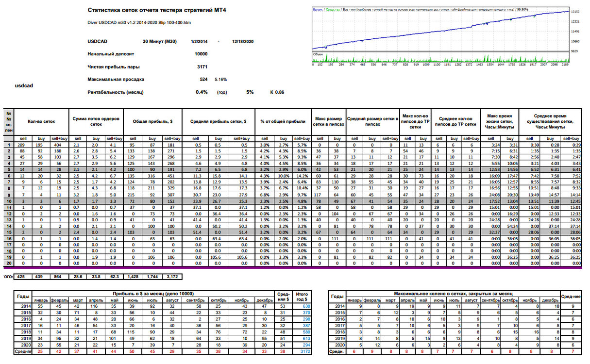Click the 'Макс размер сетки в пипсах' header
The height and width of the screenshot is (364, 590).
328,121
